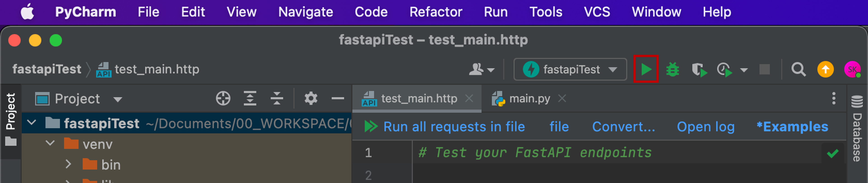Click line number 1 in the gutter
868x183 pixels.
[x=368, y=153]
